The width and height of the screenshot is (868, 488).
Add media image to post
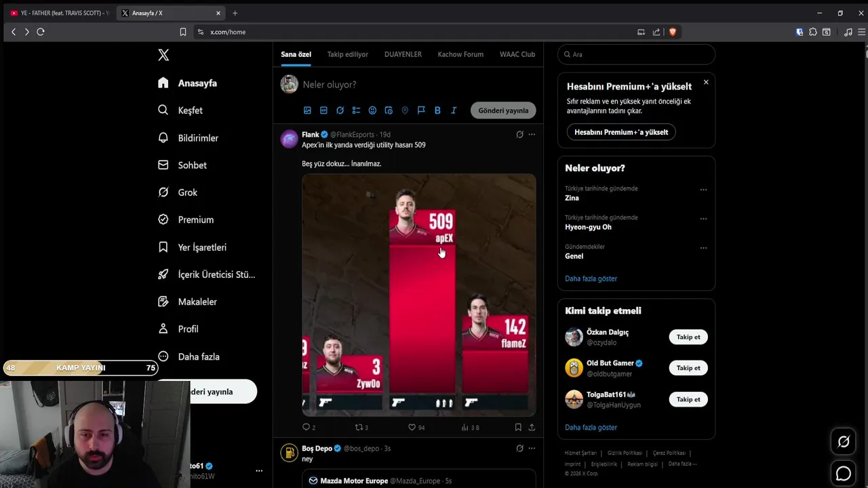tap(307, 110)
